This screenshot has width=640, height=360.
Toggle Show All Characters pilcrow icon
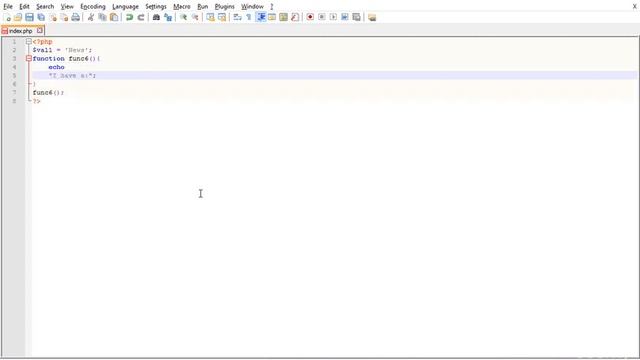tap(249, 17)
